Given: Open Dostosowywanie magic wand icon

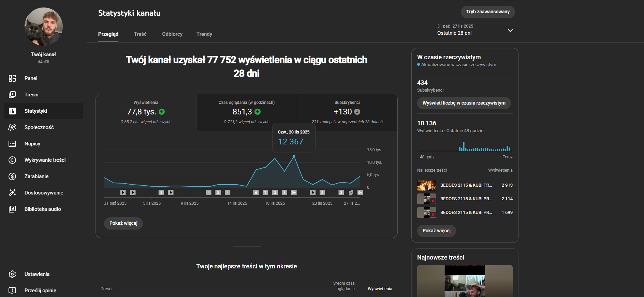Looking at the screenshot, I should 12,193.
